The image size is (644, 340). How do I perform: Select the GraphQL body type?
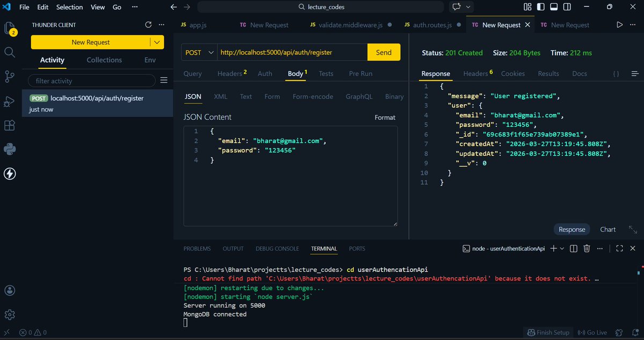(x=359, y=97)
